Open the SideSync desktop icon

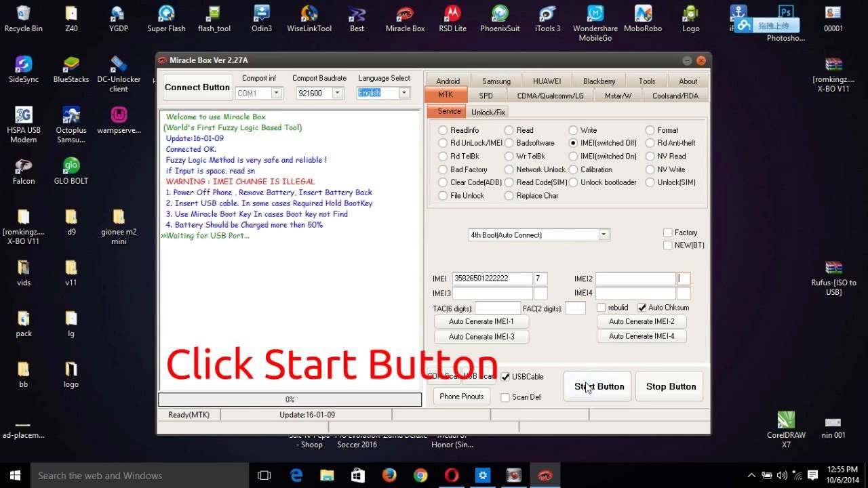[23, 69]
